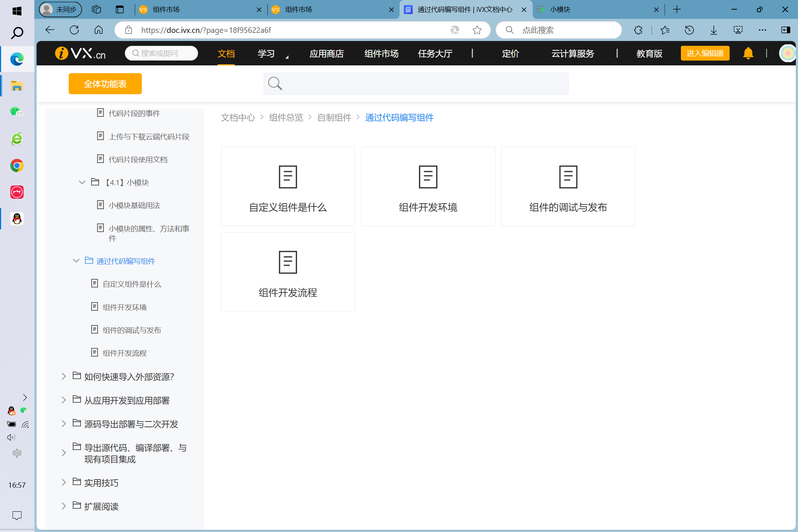The image size is (798, 532).
Task: Click the user avatar in navbar
Action: pyautogui.click(x=787, y=54)
